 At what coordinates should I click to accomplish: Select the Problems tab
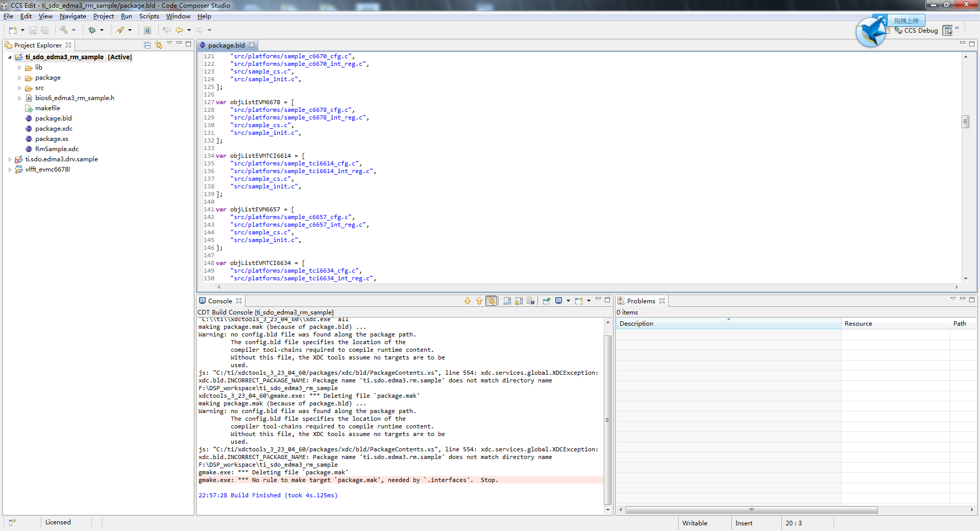tap(641, 301)
